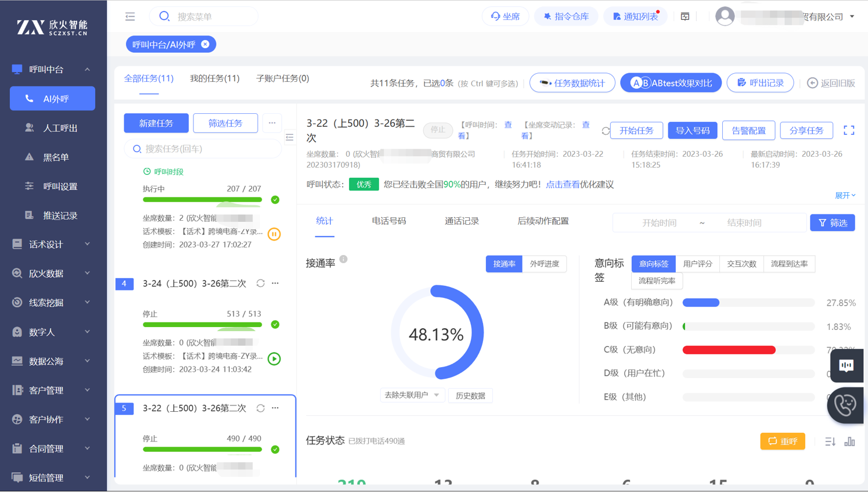Click the 新建任务 button
868x492 pixels.
pyautogui.click(x=156, y=123)
